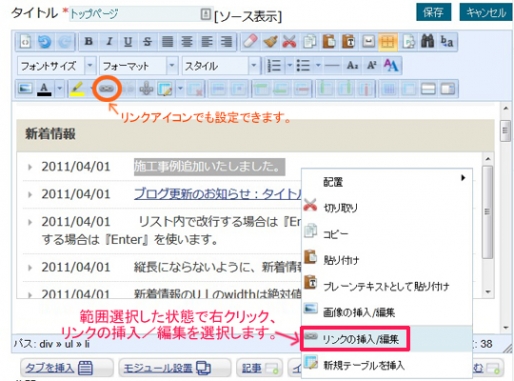
Task: Click the yellow highlight color button
Action: (77, 89)
